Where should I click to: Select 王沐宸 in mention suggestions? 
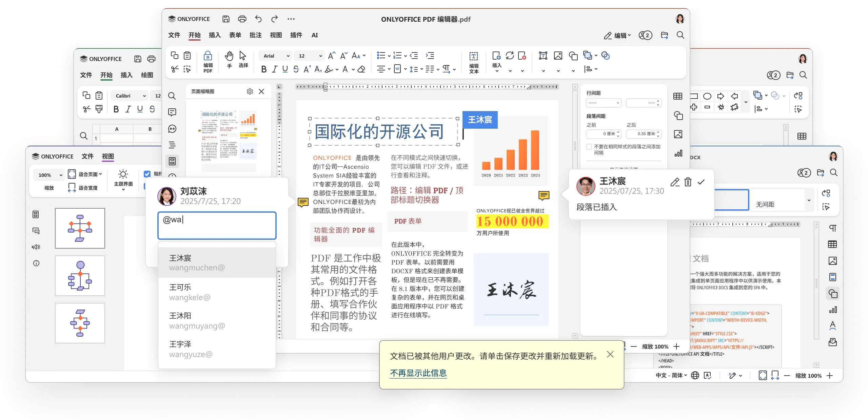coord(217,263)
